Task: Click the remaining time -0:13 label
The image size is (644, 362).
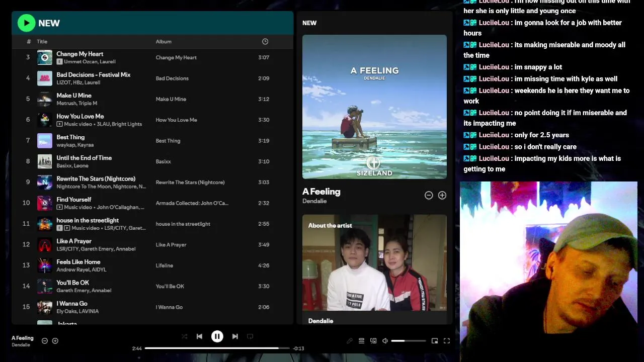Action: click(x=298, y=348)
